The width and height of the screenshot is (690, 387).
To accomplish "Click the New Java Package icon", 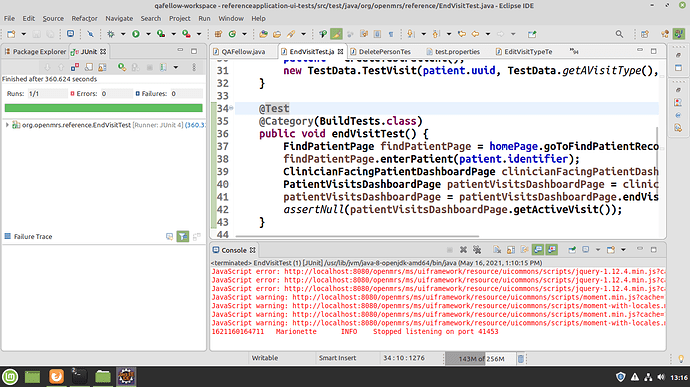I will 218,34.
